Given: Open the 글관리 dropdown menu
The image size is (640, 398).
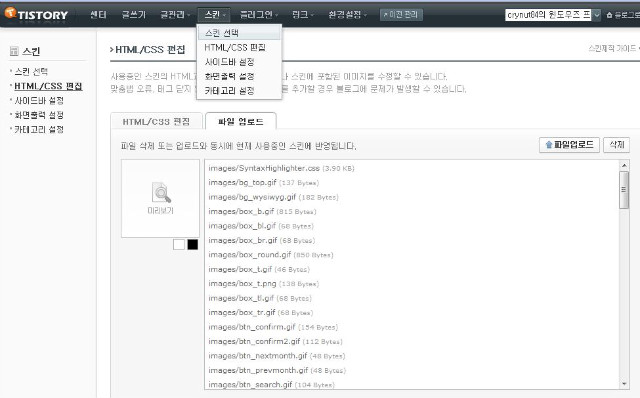Looking at the screenshot, I should click(175, 15).
